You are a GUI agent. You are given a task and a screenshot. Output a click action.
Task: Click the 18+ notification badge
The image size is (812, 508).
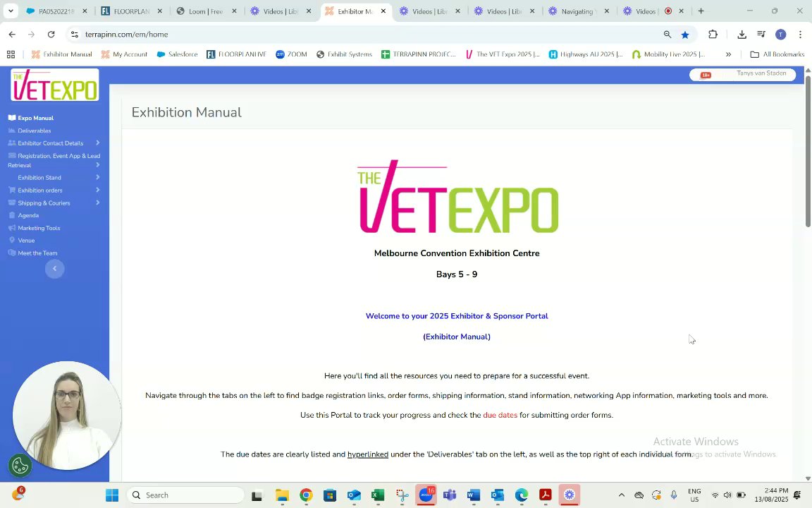706,75
